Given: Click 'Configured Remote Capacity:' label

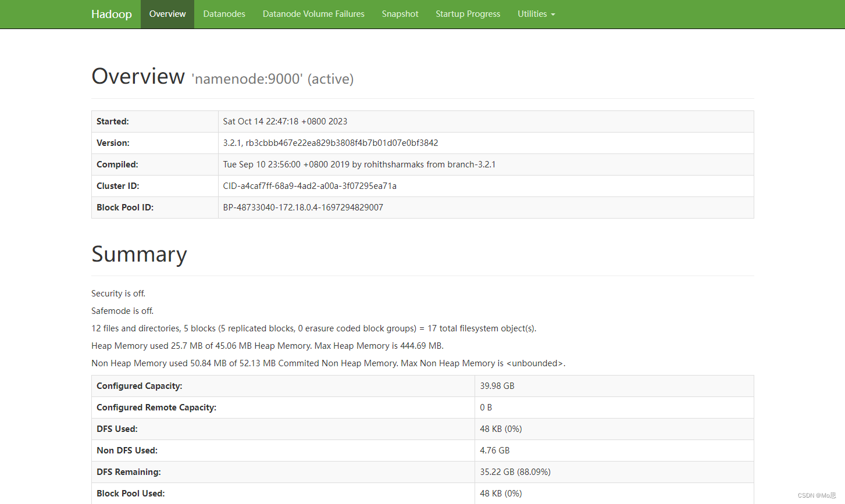Looking at the screenshot, I should pos(156,408).
